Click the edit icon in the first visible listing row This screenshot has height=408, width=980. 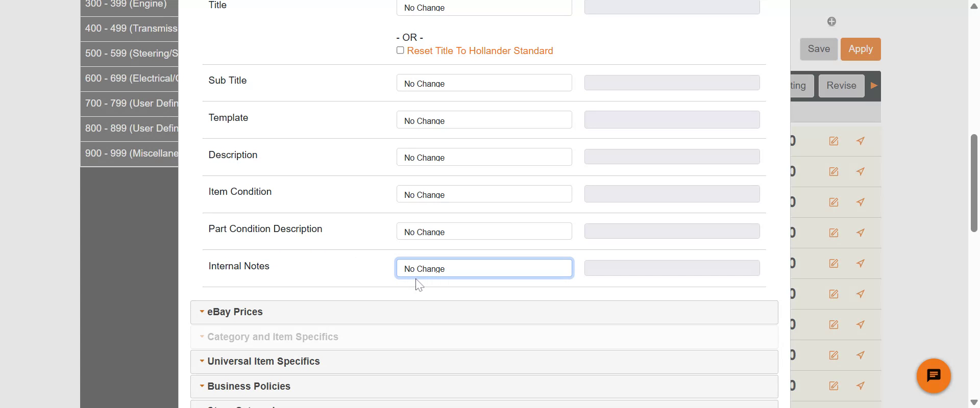pos(834,141)
